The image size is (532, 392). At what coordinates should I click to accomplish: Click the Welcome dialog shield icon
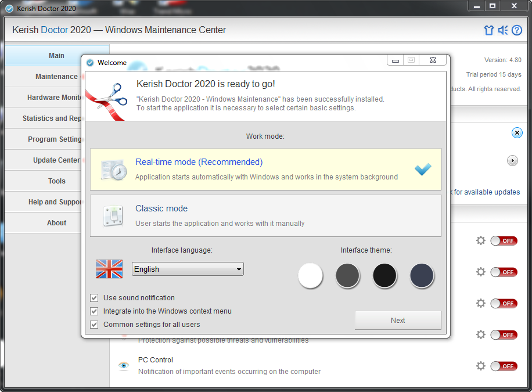pyautogui.click(x=90, y=63)
